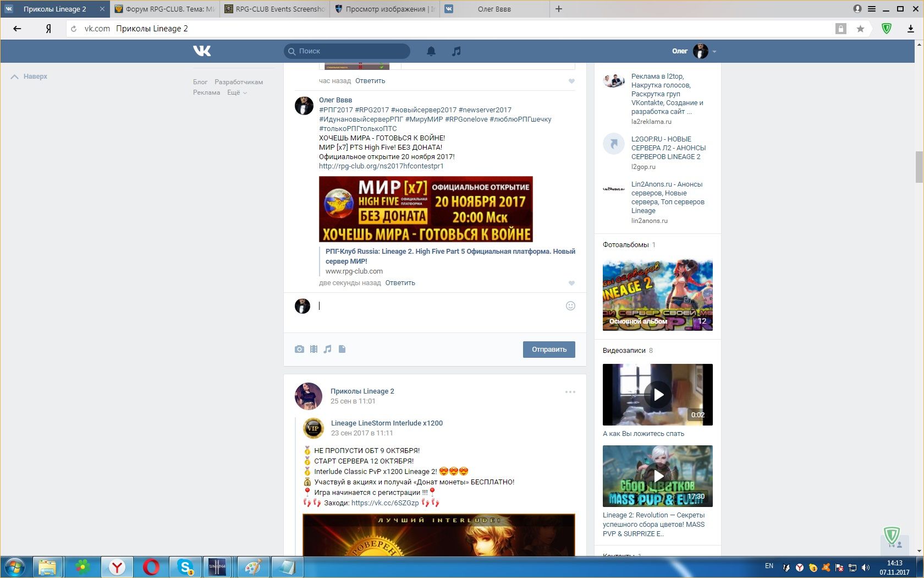Click in the VK search field

347,51
